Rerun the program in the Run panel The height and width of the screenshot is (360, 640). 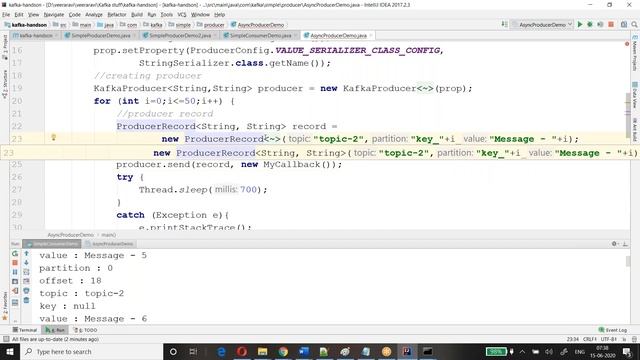[x=15, y=253]
